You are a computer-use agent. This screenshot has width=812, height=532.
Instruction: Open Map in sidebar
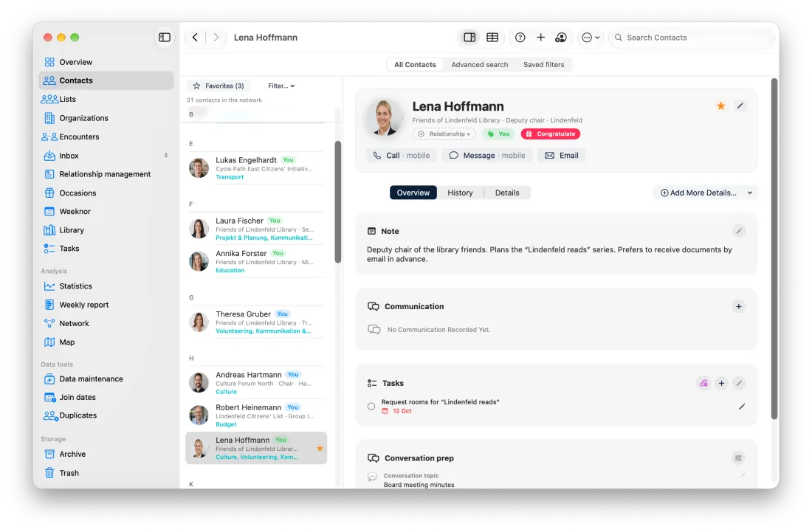click(x=106, y=342)
